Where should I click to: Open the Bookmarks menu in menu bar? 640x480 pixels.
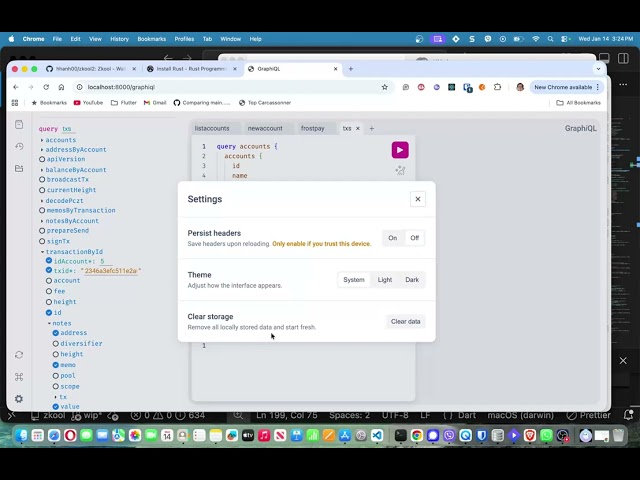pyautogui.click(x=151, y=39)
